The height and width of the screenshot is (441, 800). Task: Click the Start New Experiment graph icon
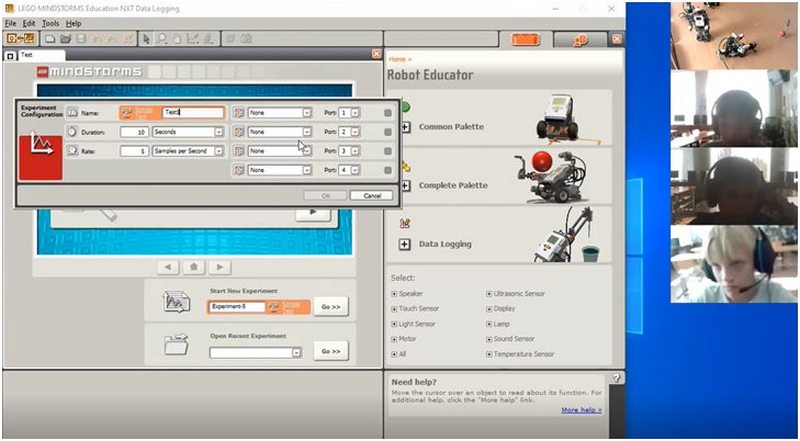pos(177,302)
